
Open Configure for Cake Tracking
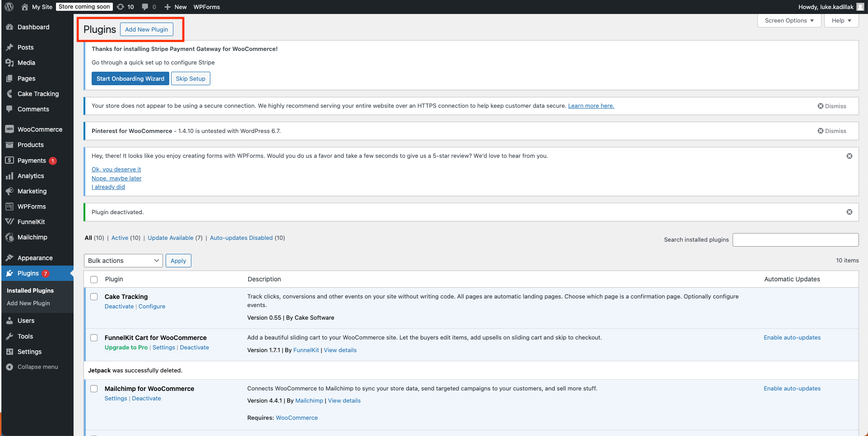pos(152,306)
